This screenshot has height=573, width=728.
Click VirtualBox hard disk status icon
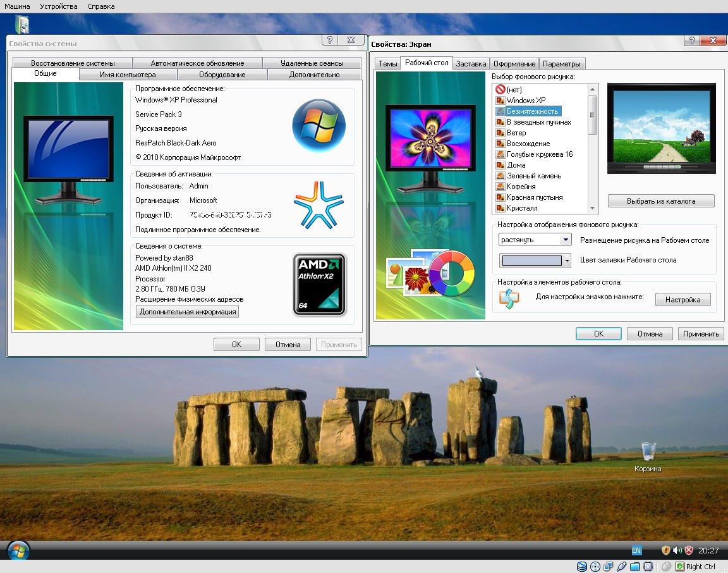coord(581,567)
